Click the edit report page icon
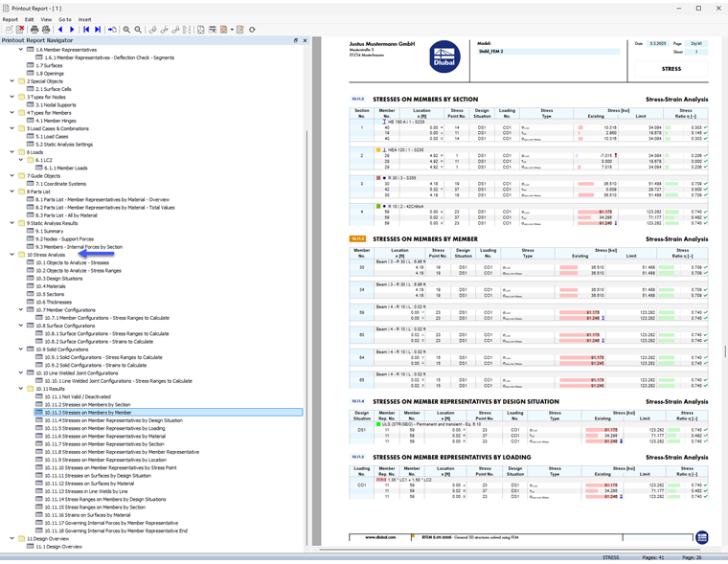Viewport: 728px width, 564px height. tap(240, 30)
